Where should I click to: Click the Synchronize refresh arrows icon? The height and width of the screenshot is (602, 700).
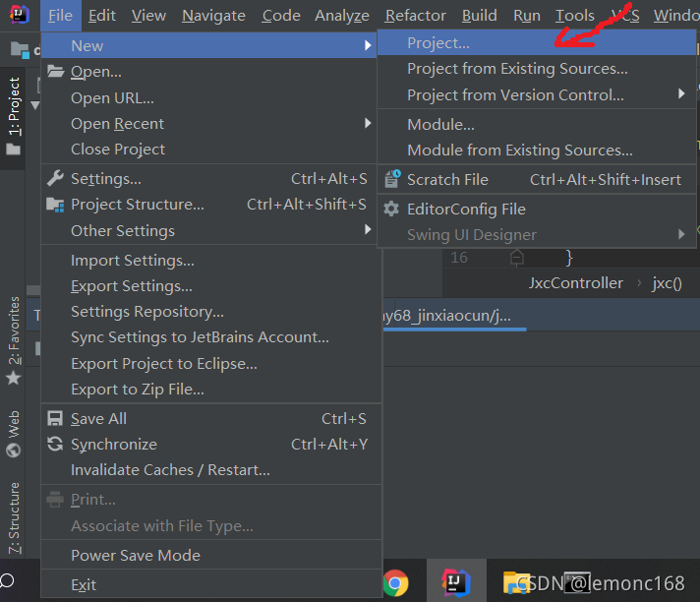point(55,444)
